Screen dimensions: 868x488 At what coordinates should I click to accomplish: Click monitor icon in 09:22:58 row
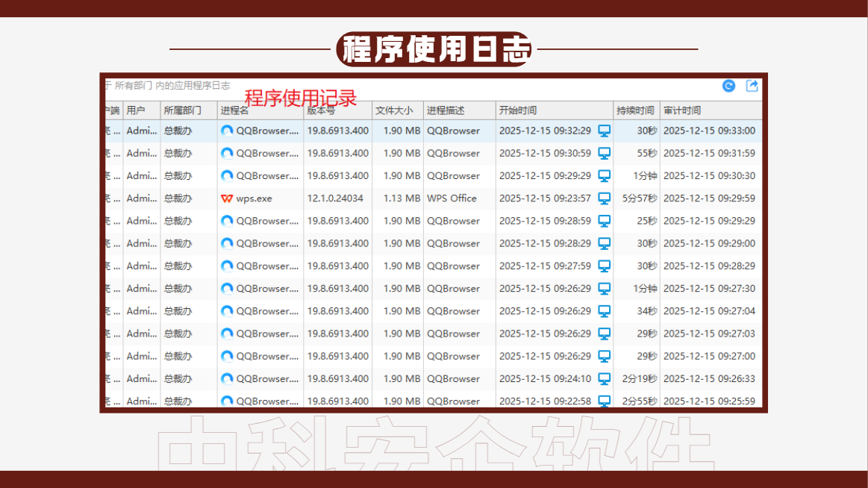[605, 401]
